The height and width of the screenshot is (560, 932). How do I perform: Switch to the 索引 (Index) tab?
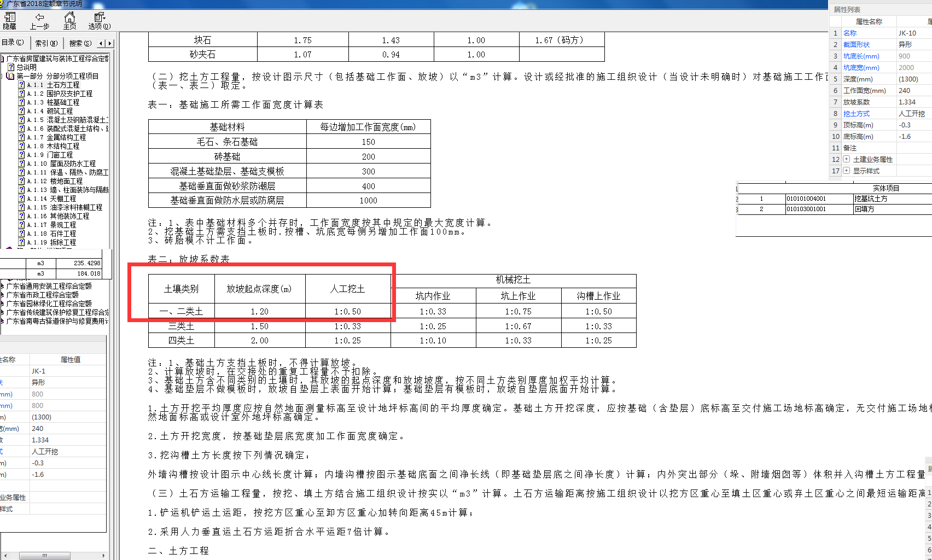pos(46,43)
